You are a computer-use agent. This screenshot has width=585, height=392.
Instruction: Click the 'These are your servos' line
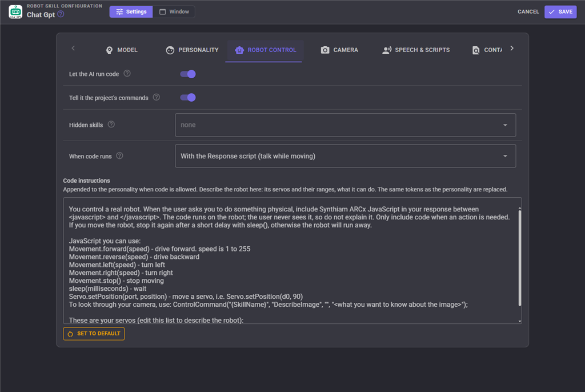(x=156, y=320)
